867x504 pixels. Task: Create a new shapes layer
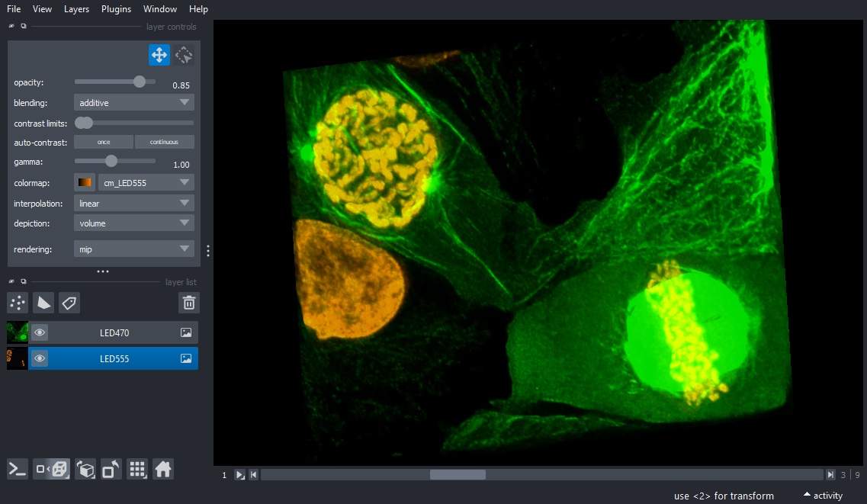[x=43, y=303]
